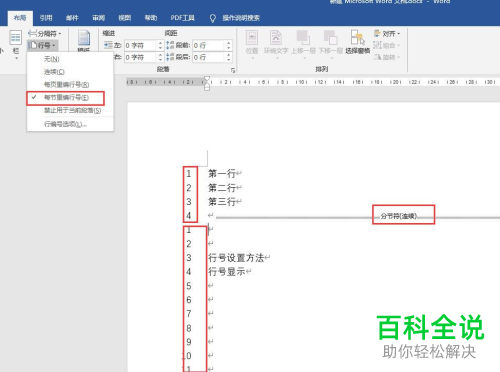The height and width of the screenshot is (372, 500).
Task: Increase the left indent 左 stepper
Action: click(160, 43)
